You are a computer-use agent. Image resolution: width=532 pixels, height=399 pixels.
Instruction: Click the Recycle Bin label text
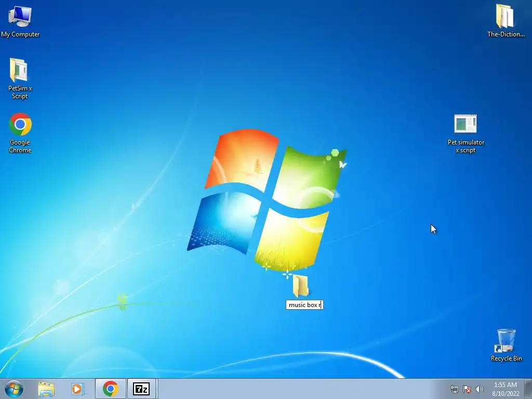[506, 358]
